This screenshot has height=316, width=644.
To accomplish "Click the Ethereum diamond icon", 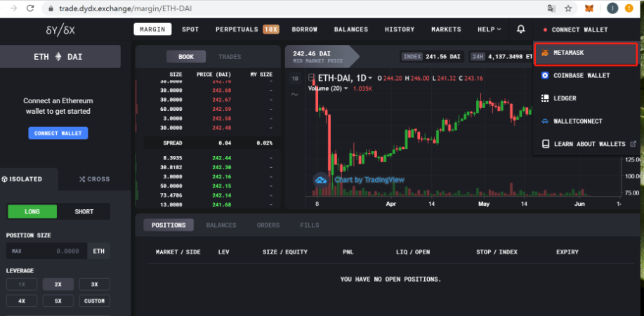I will 58,57.
